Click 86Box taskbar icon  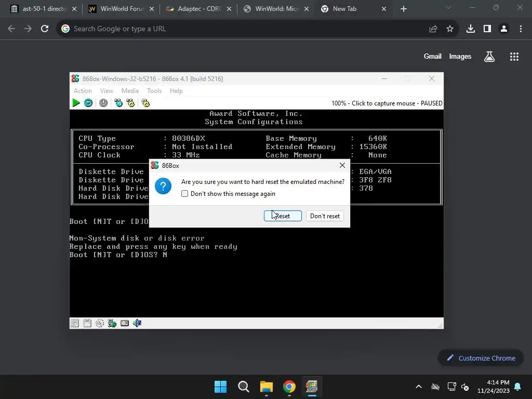pyautogui.click(x=312, y=387)
